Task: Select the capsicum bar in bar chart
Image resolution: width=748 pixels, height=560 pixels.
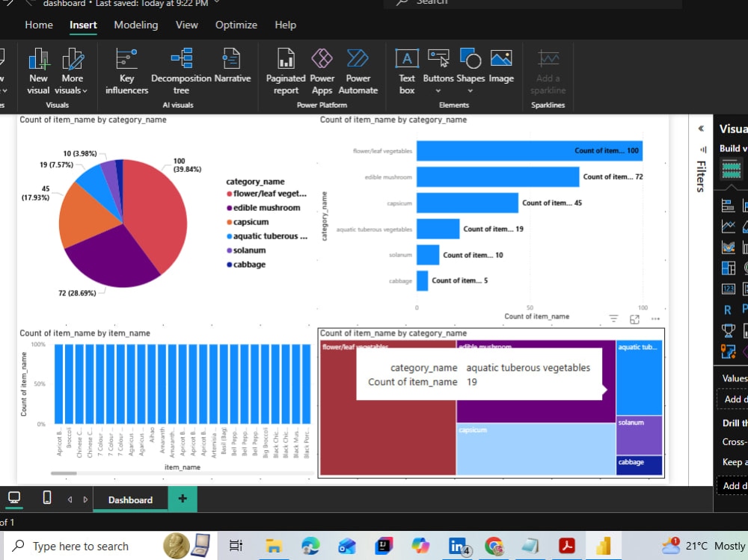Action: [467, 203]
